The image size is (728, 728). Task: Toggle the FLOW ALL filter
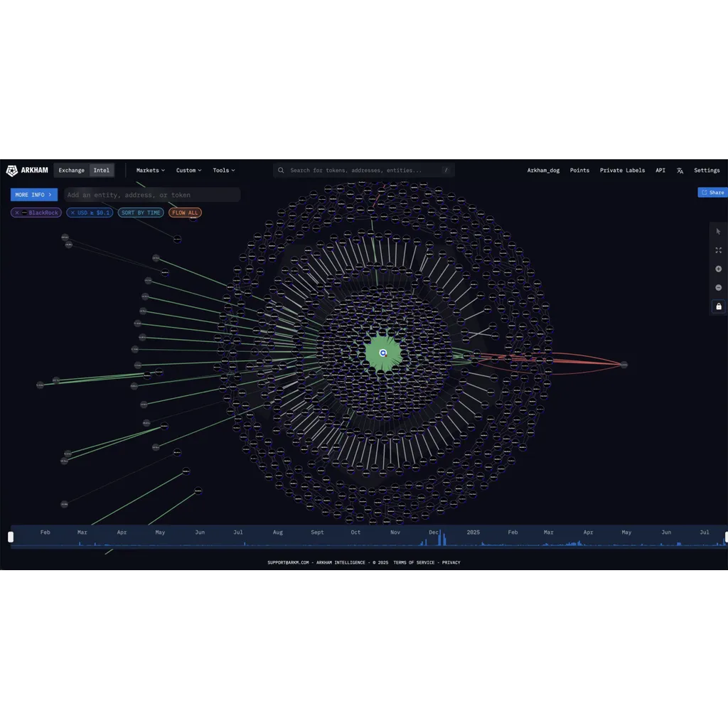185,213
